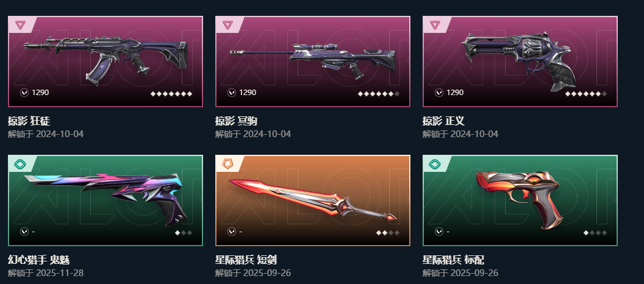Select the 掠影 正义 revolver skin image
The height and width of the screenshot is (284, 644).
pos(518,62)
